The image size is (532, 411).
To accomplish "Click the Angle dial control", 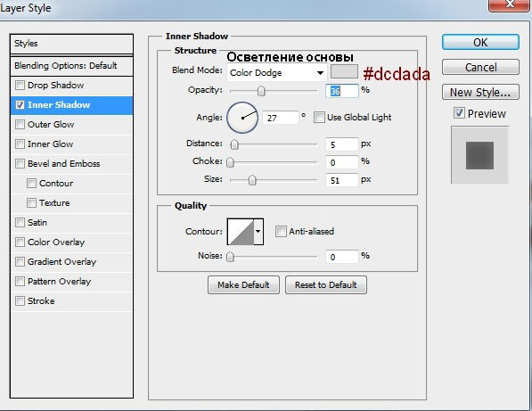I will (242, 118).
